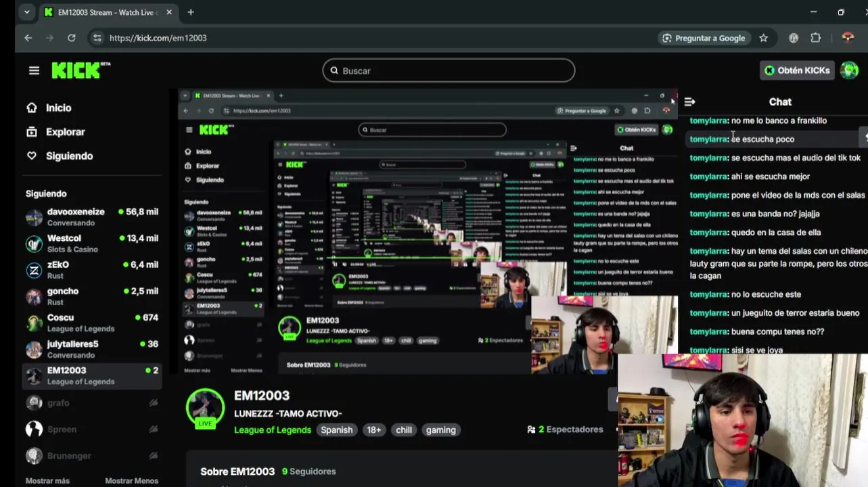
Task: Go back in browser
Action: 28,38
